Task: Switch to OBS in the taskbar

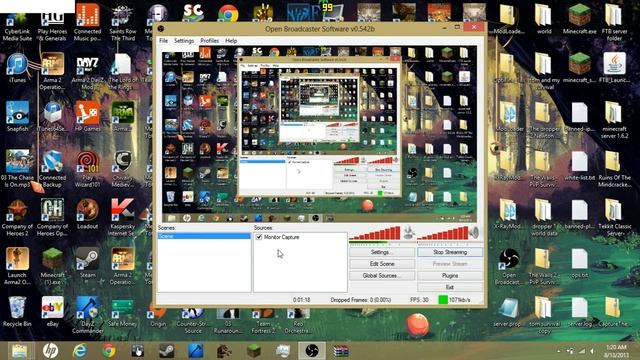Action: [312, 351]
